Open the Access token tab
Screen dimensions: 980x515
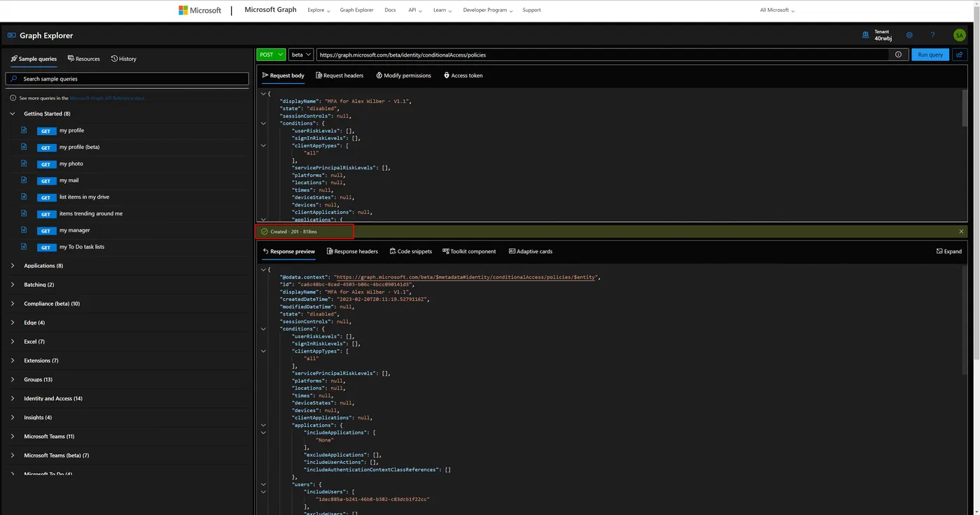(x=463, y=76)
